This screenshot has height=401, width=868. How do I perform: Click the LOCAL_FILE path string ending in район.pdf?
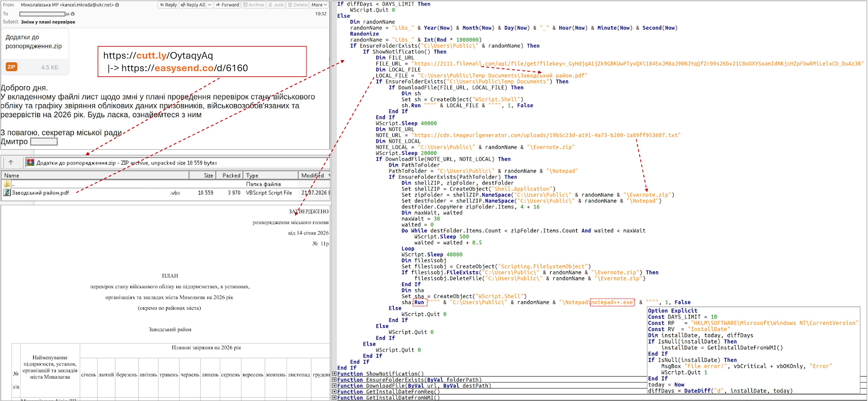click(502, 75)
